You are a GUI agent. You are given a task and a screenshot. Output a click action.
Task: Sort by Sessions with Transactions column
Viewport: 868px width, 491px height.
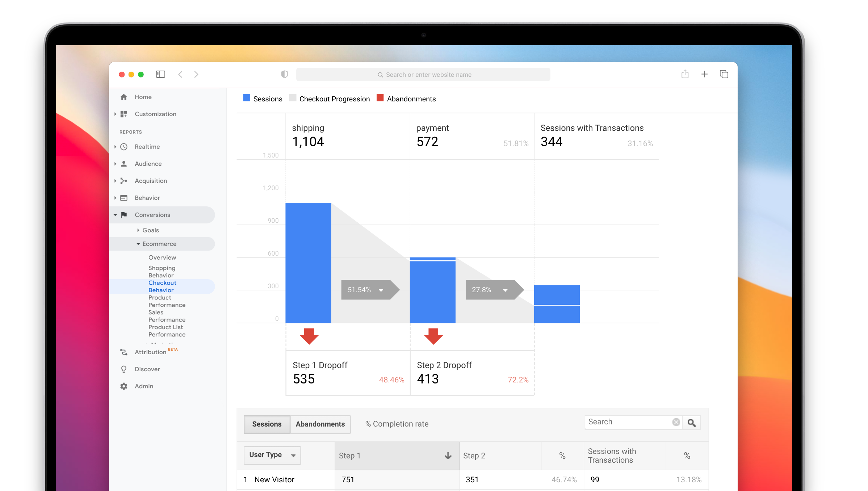[625, 456]
